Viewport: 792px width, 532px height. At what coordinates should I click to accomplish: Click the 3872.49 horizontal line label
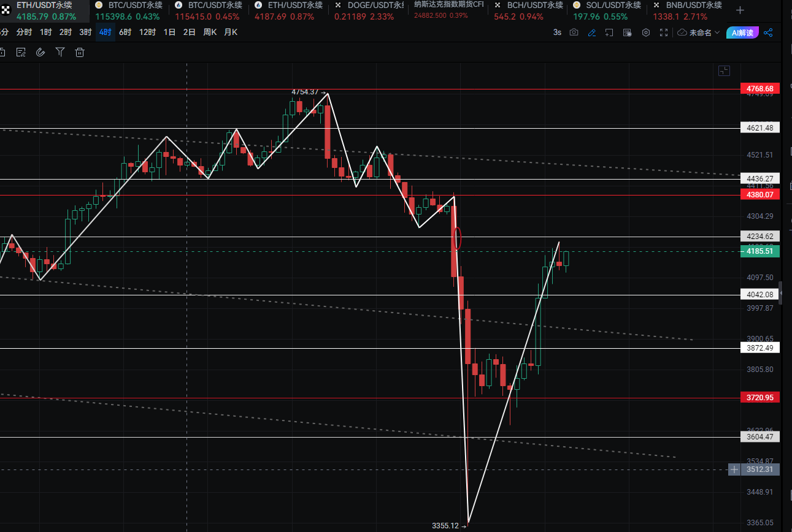click(x=760, y=348)
